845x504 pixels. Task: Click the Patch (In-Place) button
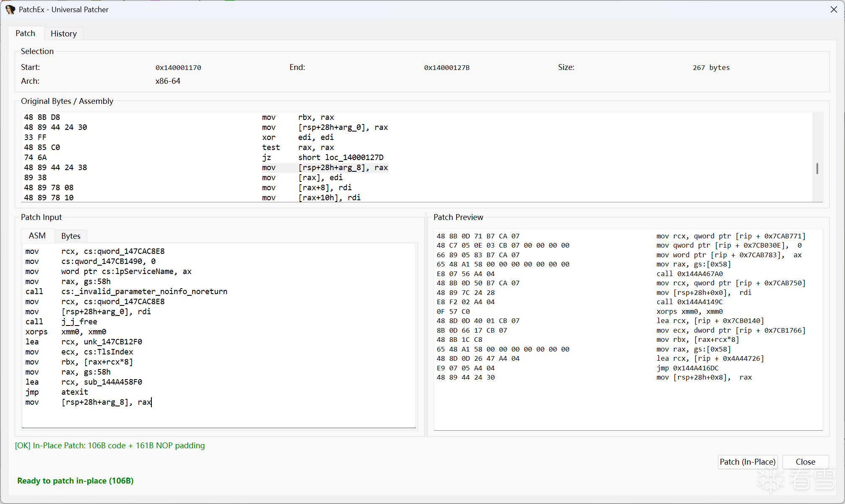(x=747, y=462)
